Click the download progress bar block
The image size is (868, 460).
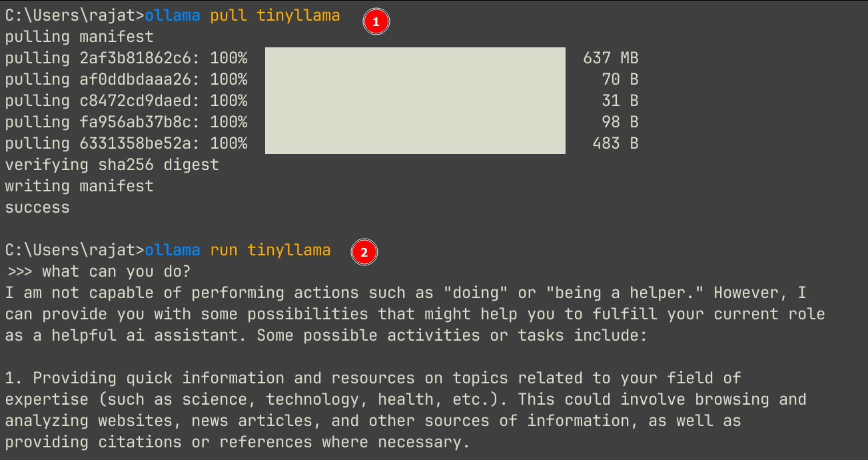click(415, 101)
